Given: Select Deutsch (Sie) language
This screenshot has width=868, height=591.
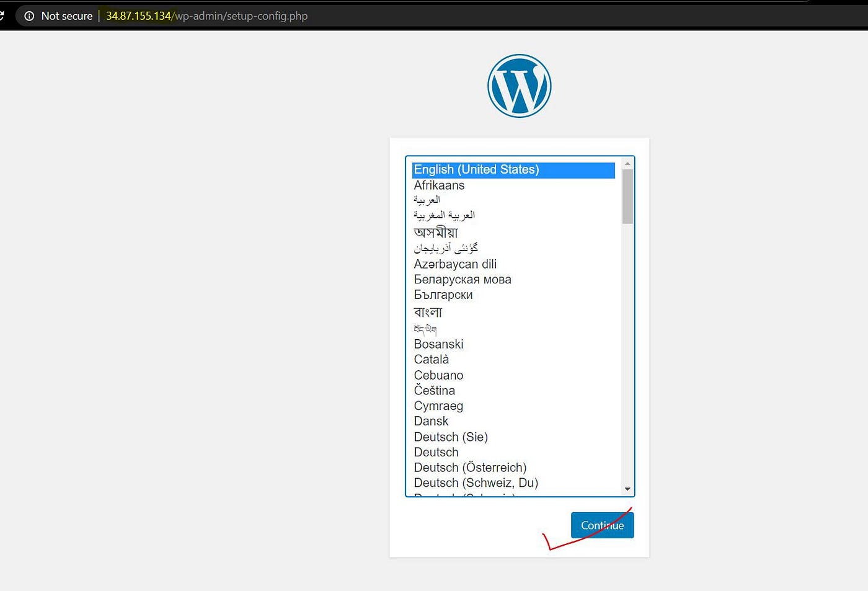Looking at the screenshot, I should [x=513, y=437].
